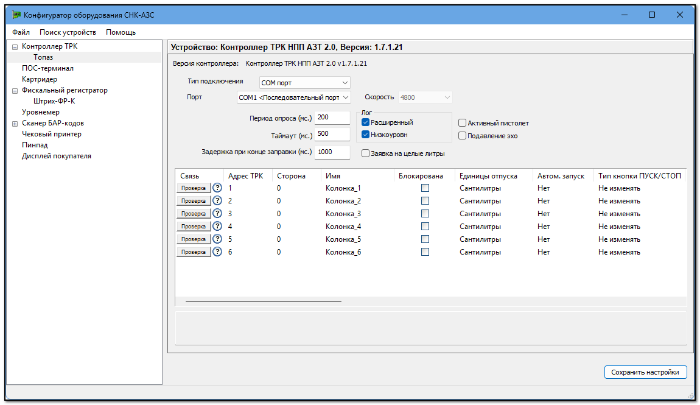Click the Тип кнопки ПУСК/СТОП column header
The width and height of the screenshot is (700, 405).
(639, 176)
